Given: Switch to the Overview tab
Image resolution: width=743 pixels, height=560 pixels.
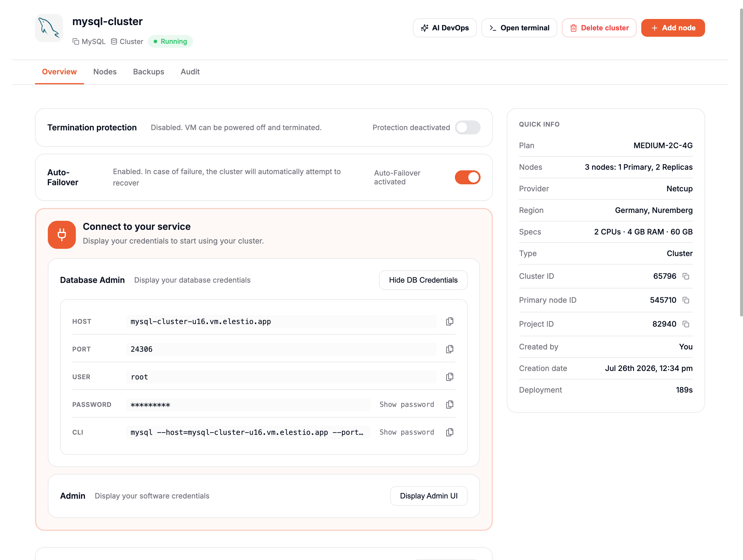Looking at the screenshot, I should (x=59, y=71).
